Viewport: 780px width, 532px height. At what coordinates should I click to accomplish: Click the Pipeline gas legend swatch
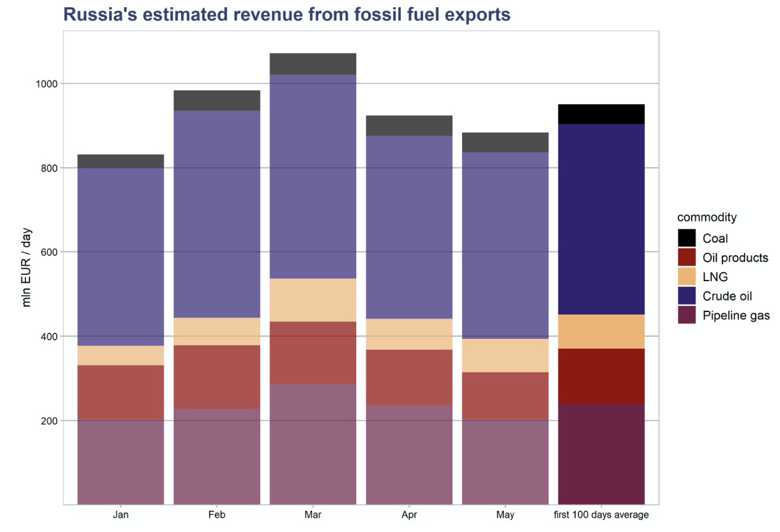[x=687, y=316]
